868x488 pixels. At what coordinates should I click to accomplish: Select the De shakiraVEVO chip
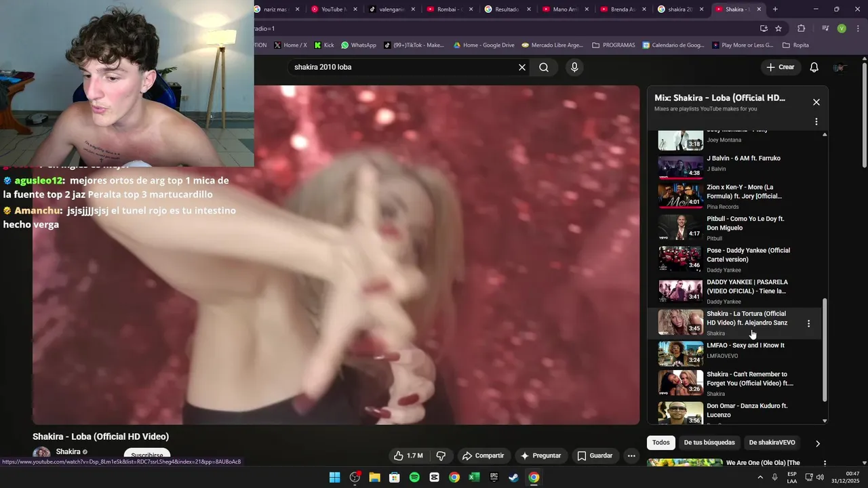[772, 443]
